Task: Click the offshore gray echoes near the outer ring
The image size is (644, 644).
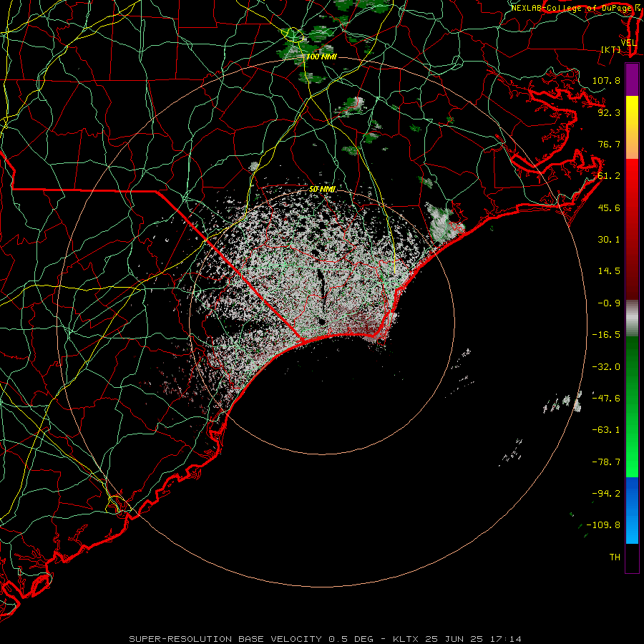Action: click(x=564, y=404)
